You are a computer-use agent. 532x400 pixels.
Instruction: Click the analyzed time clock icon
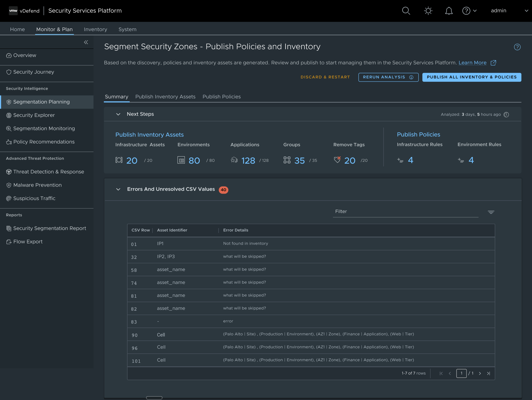[506, 115]
